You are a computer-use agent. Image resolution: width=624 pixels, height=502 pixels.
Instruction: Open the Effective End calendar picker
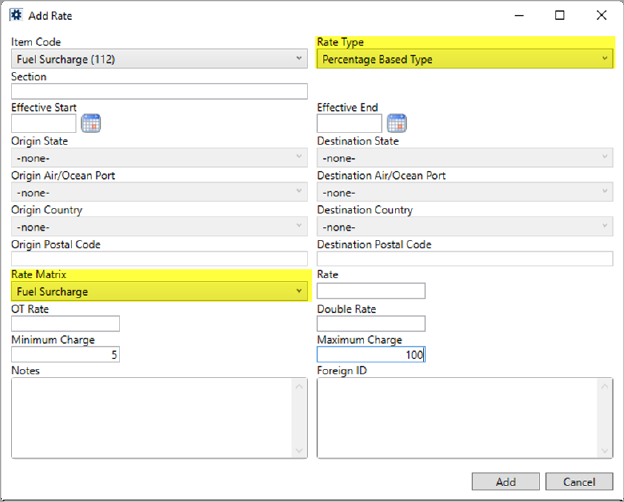pos(397,124)
